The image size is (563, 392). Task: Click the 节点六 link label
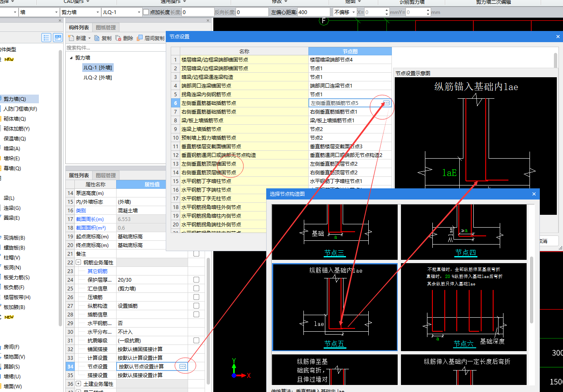463,344
